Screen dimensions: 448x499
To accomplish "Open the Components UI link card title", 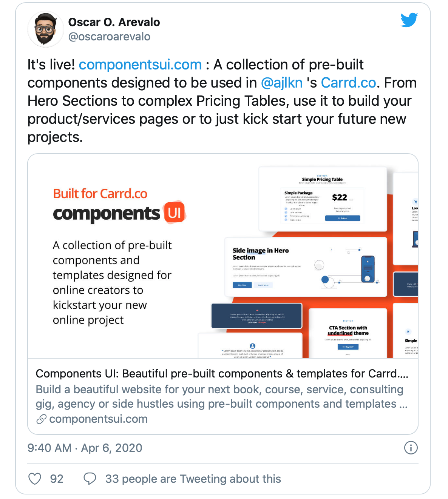I will [222, 374].
